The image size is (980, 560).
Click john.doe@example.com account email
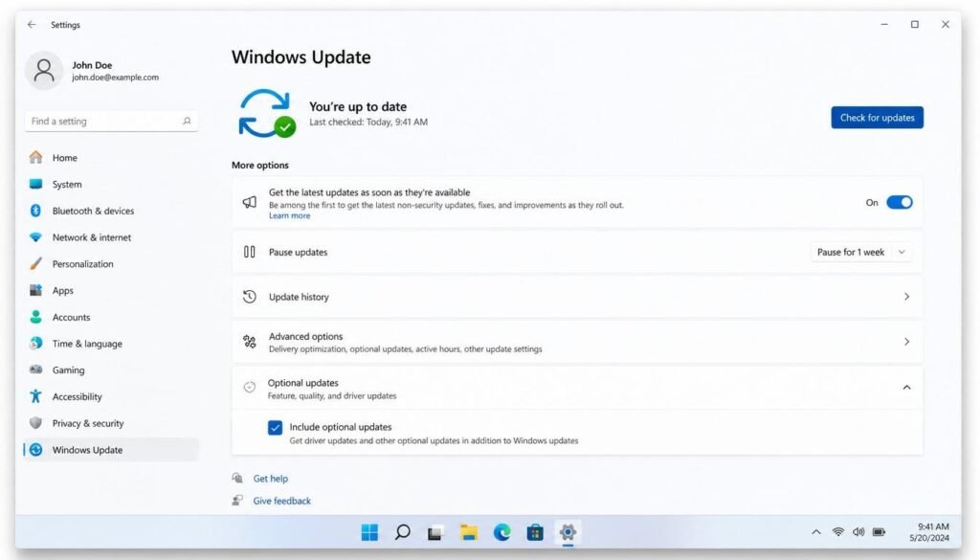[x=115, y=78]
